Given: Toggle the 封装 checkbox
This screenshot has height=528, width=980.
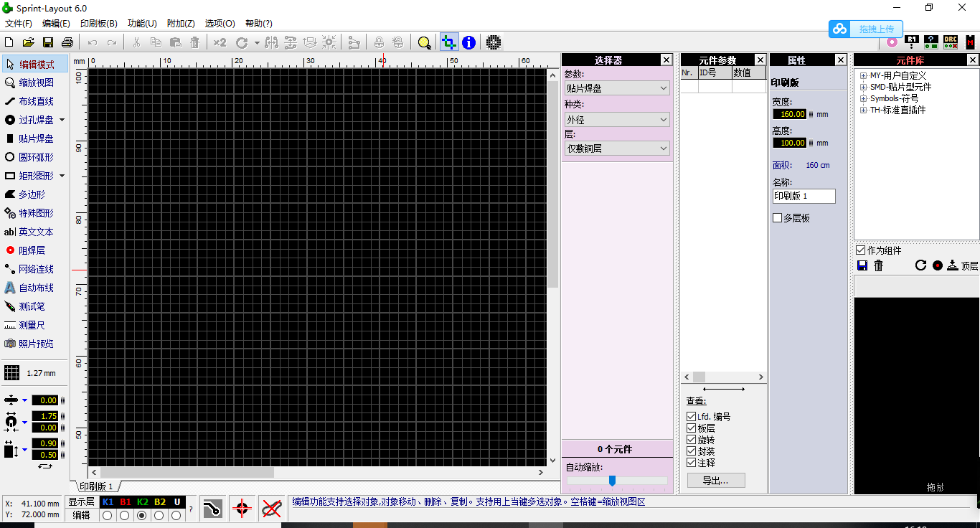Looking at the screenshot, I should [x=692, y=451].
